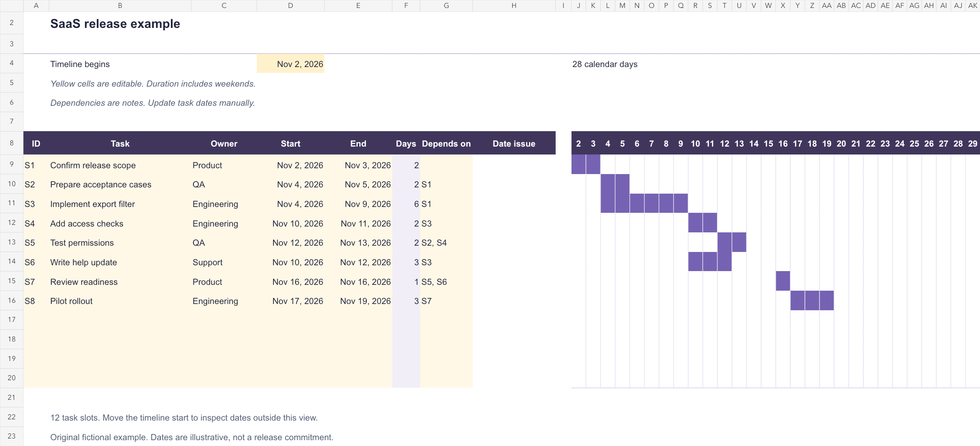Viewport: 980px width, 446px height.
Task: Click the 'Depends on' header cell
Action: point(446,144)
